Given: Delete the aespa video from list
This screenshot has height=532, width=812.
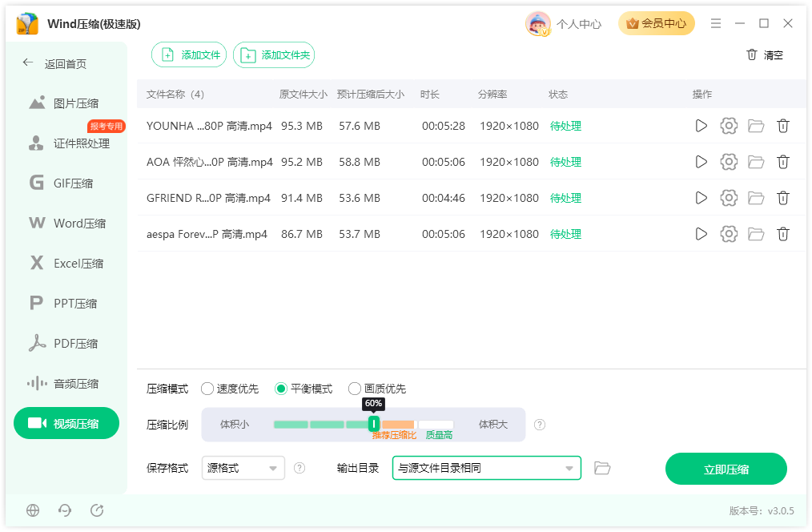Looking at the screenshot, I should (x=783, y=234).
